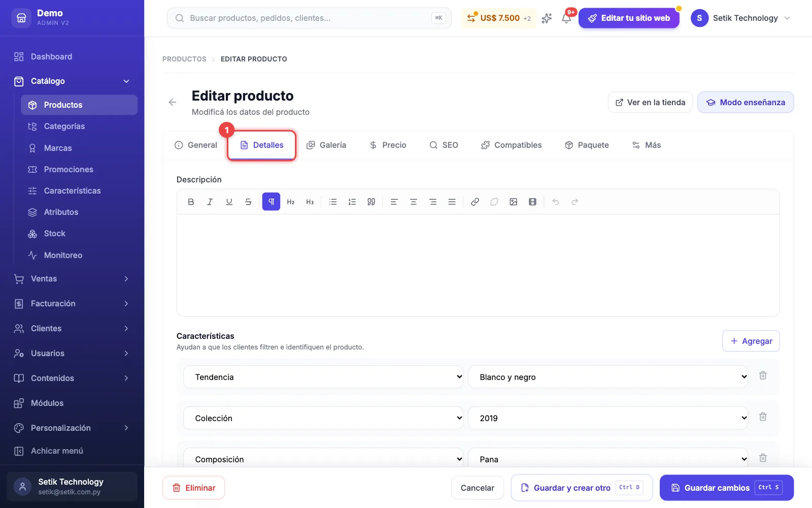Collapse the Catálogo sidebar section
The height and width of the screenshot is (508, 812).
click(72, 81)
